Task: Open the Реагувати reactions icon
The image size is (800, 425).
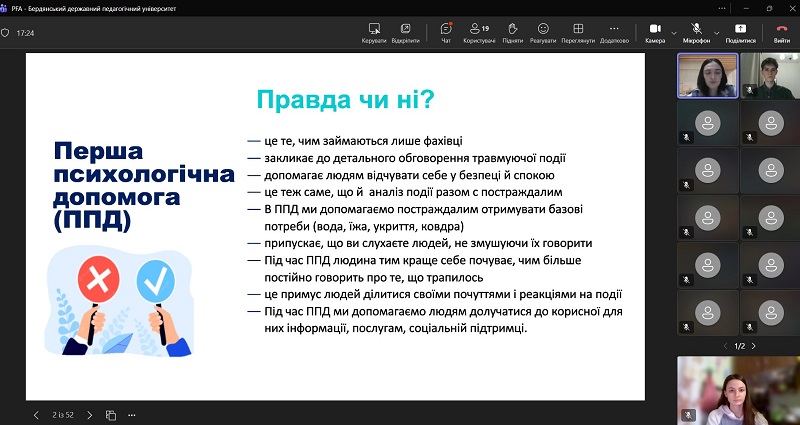Action: pos(543,32)
